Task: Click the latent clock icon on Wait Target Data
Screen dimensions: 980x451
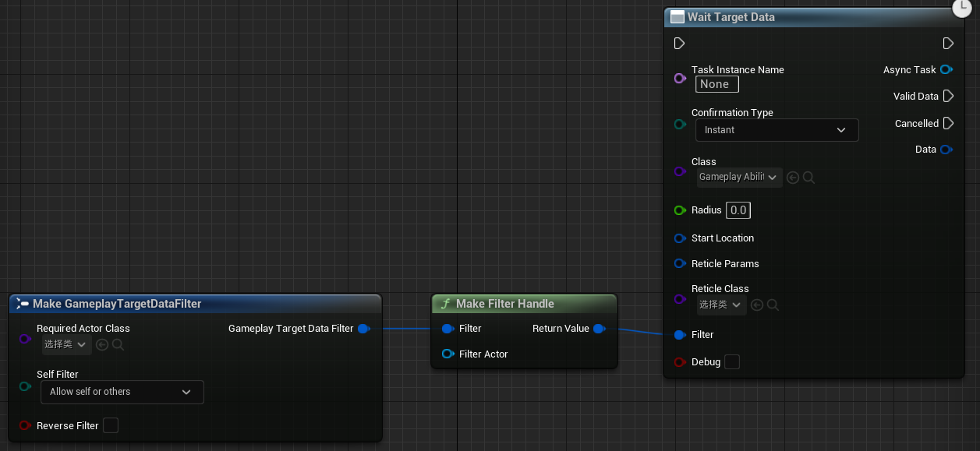Action: click(x=964, y=7)
